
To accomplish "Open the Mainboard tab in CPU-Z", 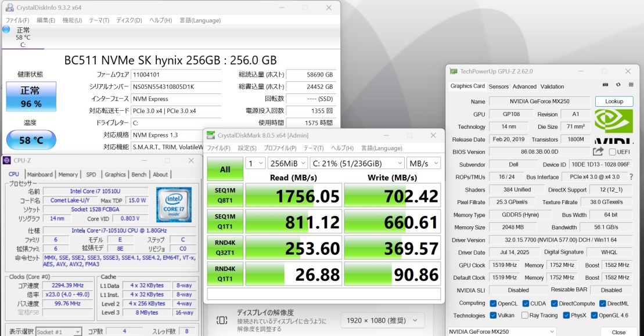I will tap(39, 175).
